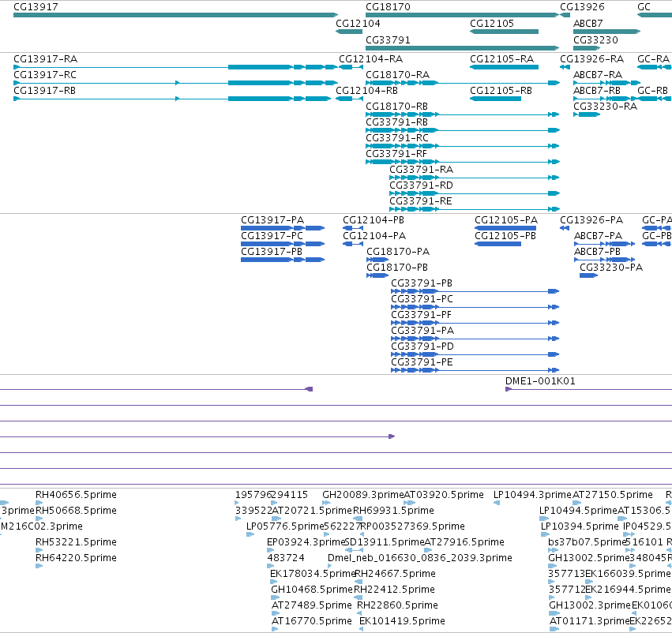Select protein CG18170-PA

tap(377, 260)
